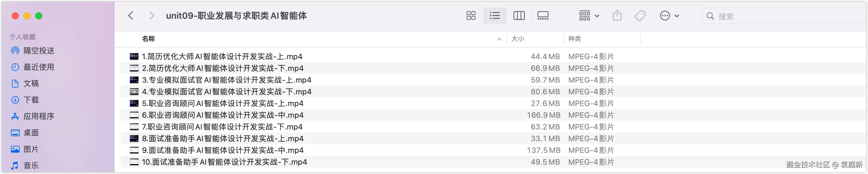Viewport: 868px width, 174px height.
Task: Open 最近使用 in the sidebar
Action: 39,67
